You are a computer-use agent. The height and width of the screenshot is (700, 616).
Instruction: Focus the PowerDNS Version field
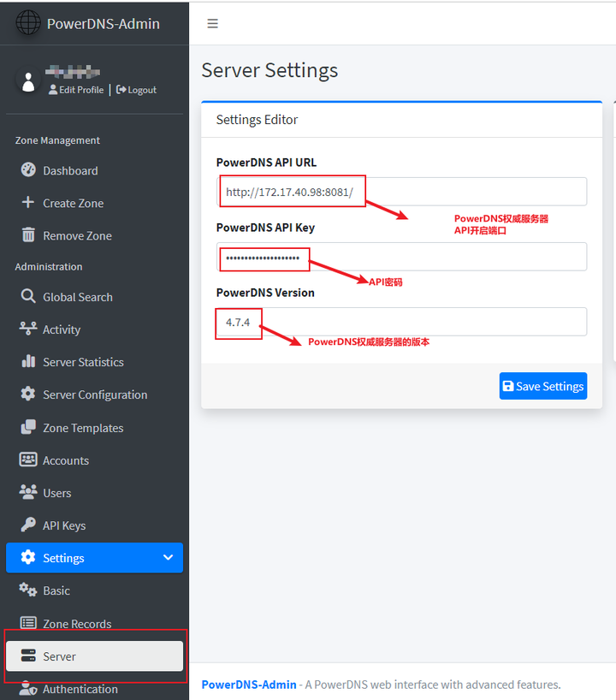(x=401, y=322)
